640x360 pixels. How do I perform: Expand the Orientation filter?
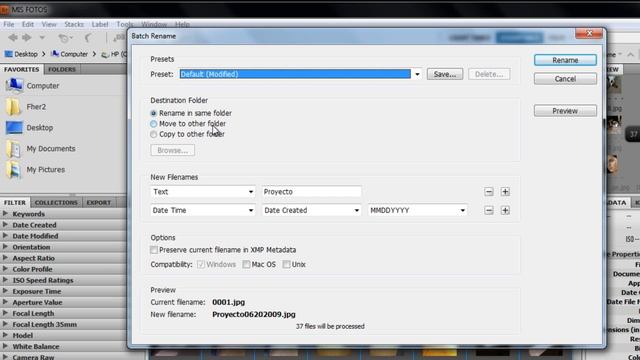click(x=5, y=247)
